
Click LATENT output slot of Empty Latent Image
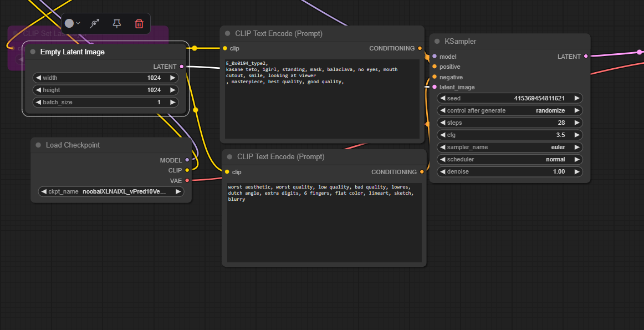182,67
